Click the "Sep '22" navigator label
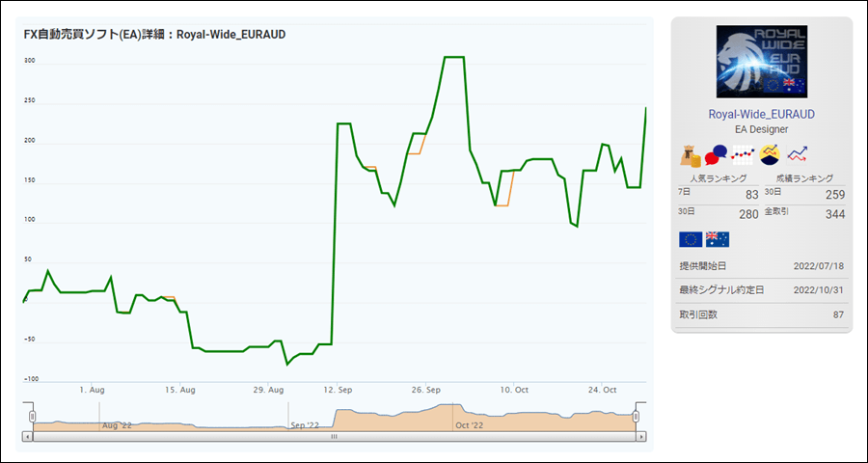 (305, 426)
